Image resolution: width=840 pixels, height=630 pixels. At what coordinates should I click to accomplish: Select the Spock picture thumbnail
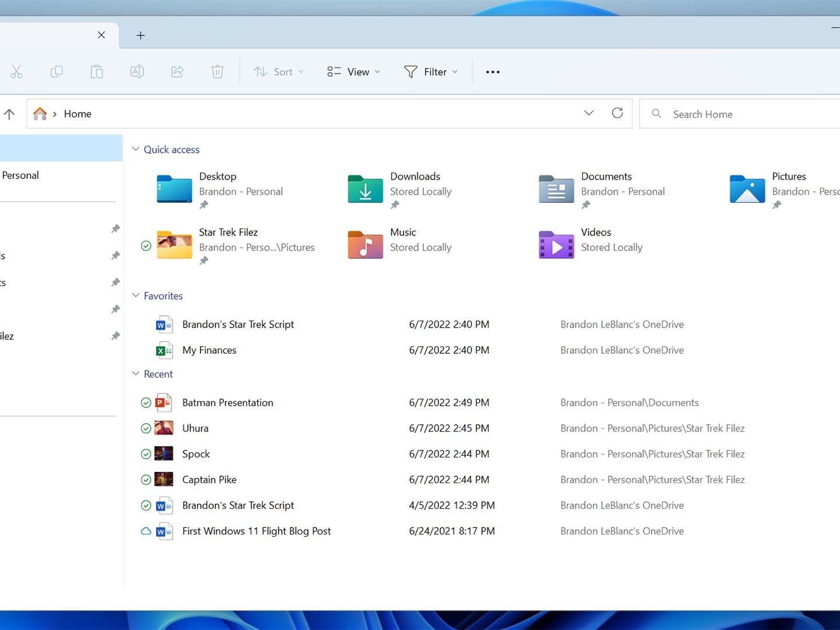(x=164, y=453)
